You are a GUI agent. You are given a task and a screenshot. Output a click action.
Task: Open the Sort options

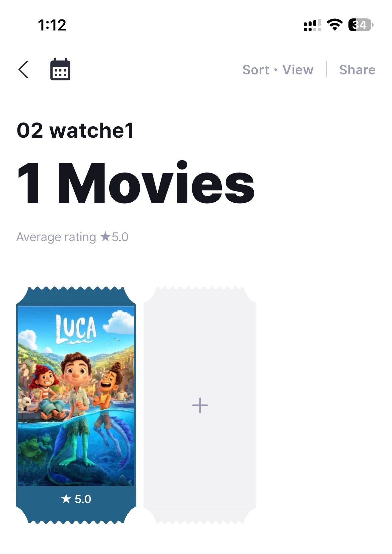click(256, 70)
